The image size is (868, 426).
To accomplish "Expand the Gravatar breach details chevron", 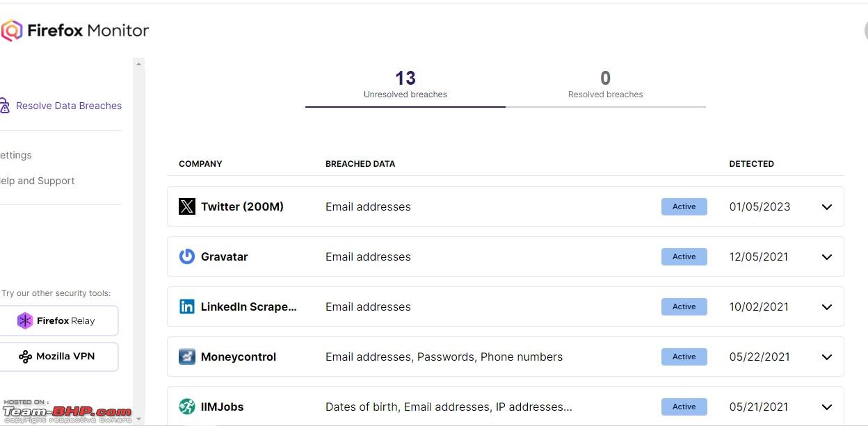I will 827,256.
